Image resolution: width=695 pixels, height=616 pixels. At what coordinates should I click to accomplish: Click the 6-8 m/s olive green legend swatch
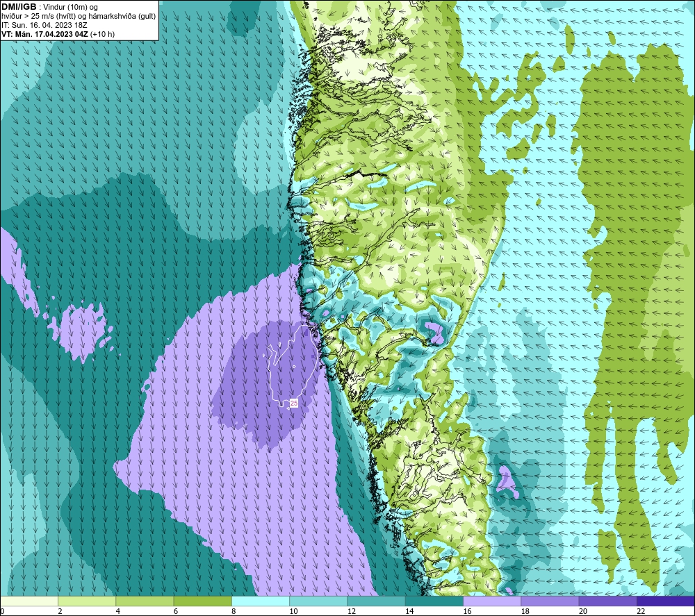point(202,601)
